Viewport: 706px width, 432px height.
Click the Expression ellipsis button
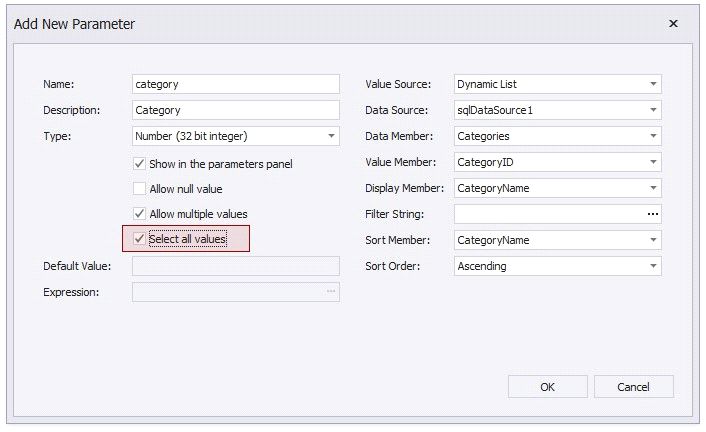click(x=330, y=292)
